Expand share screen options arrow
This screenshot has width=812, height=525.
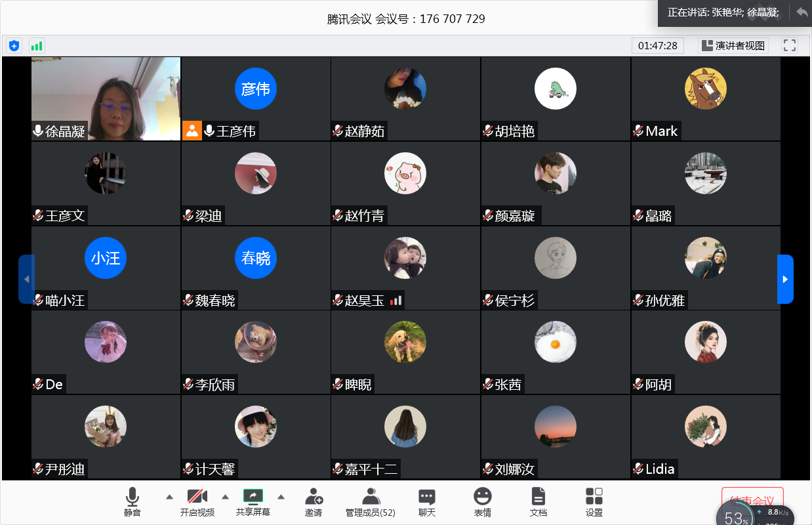[x=281, y=496]
